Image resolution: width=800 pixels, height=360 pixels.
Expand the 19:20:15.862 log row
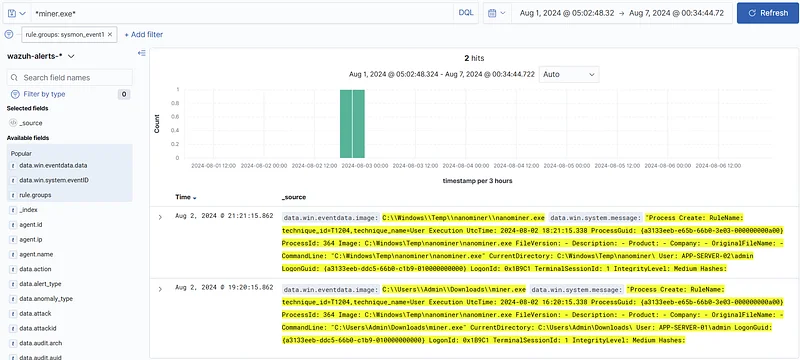(160, 289)
